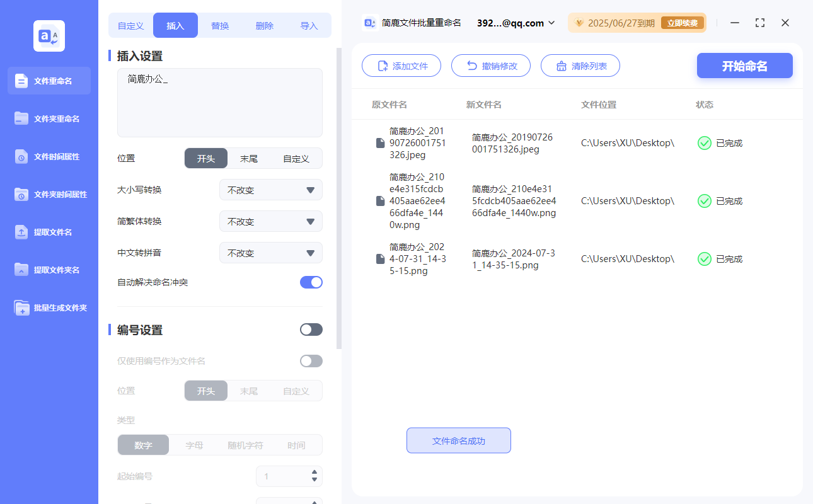Toggle 仅使用编号作为文件名
This screenshot has width=813, height=504.
(x=311, y=360)
